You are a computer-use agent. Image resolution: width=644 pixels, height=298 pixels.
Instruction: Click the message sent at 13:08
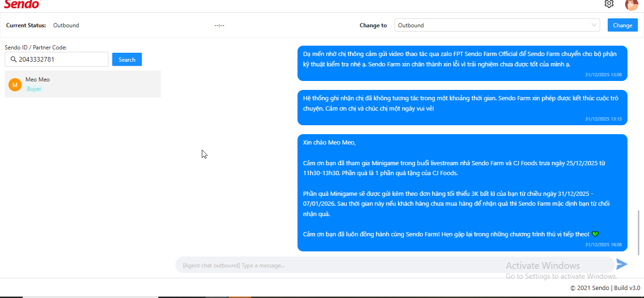(462, 63)
